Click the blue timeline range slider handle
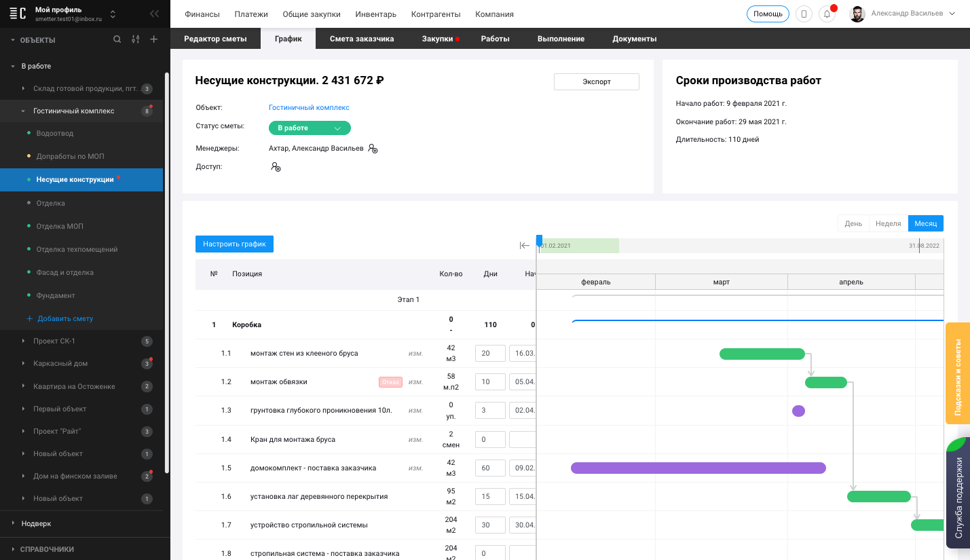This screenshot has height=560, width=970. [540, 240]
